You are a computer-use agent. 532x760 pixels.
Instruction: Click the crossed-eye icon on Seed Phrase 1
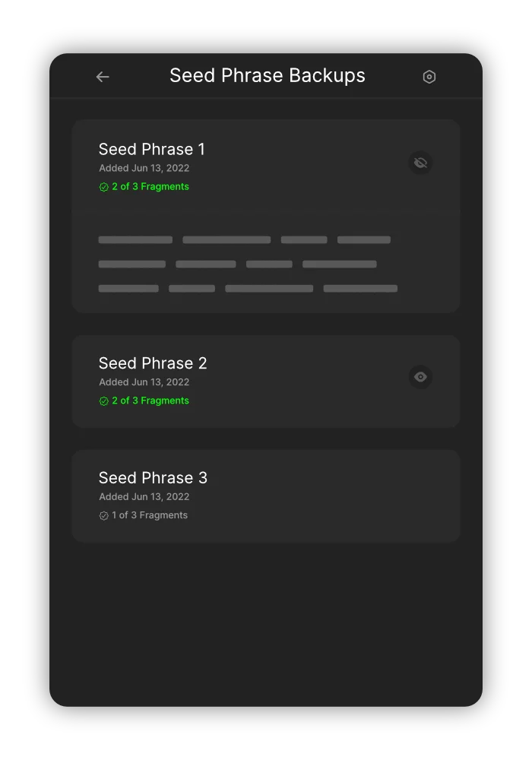[420, 163]
